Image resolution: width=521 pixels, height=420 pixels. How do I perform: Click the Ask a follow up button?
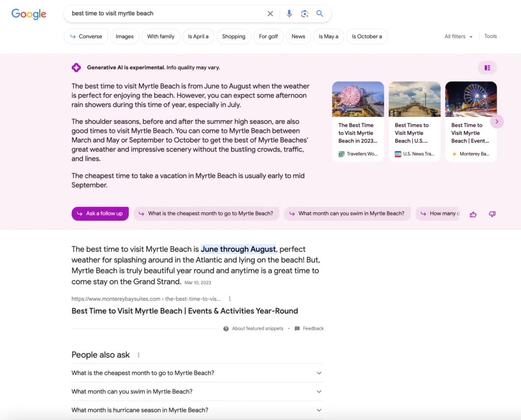100,214
